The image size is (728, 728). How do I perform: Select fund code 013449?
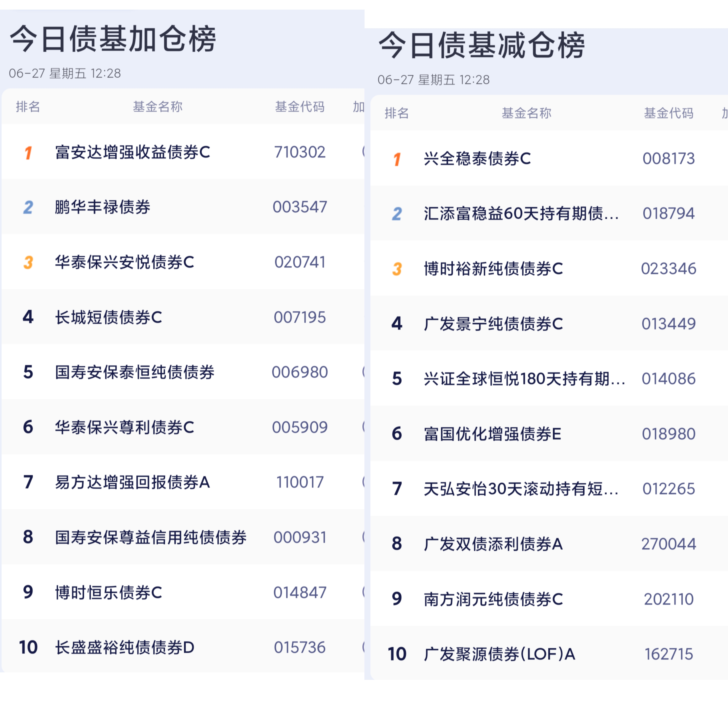pyautogui.click(x=668, y=324)
